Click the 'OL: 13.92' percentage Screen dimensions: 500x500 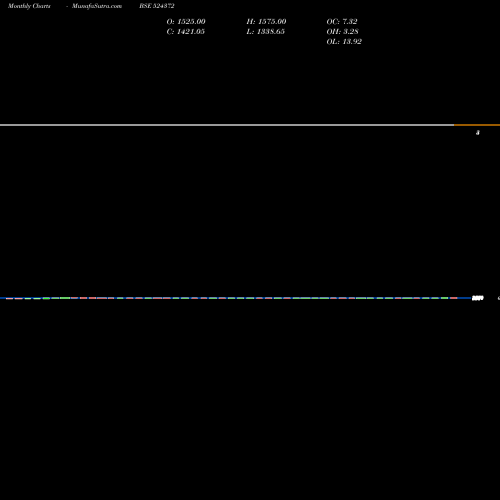(344, 42)
